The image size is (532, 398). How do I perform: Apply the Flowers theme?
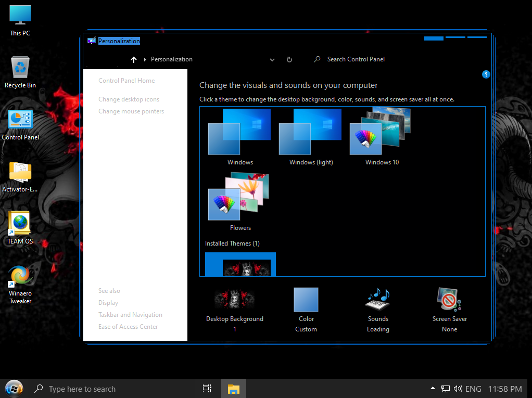coord(240,202)
